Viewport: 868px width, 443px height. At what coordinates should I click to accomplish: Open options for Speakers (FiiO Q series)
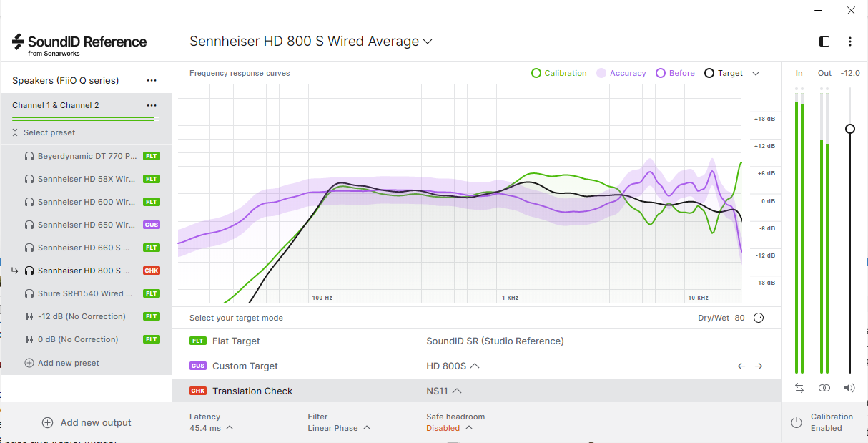tap(152, 80)
